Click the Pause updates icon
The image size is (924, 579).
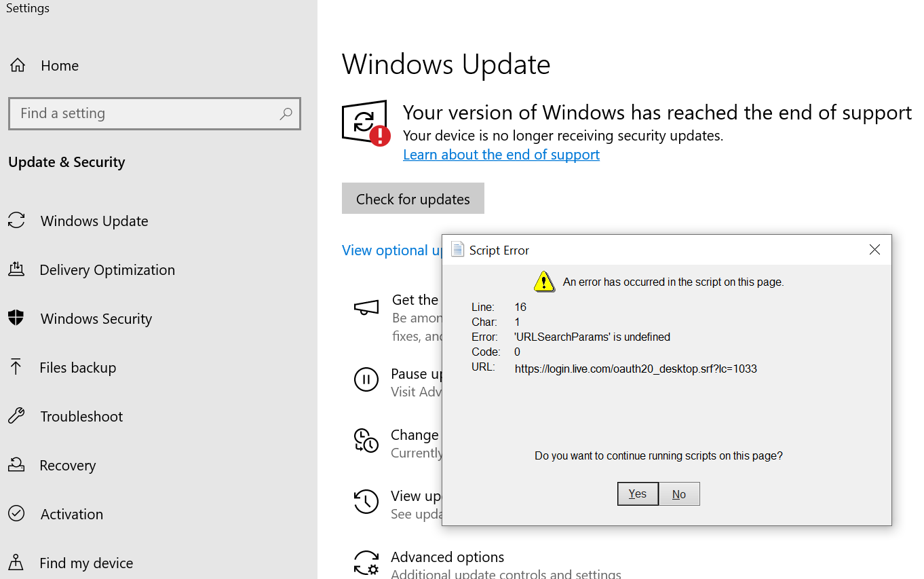click(366, 379)
